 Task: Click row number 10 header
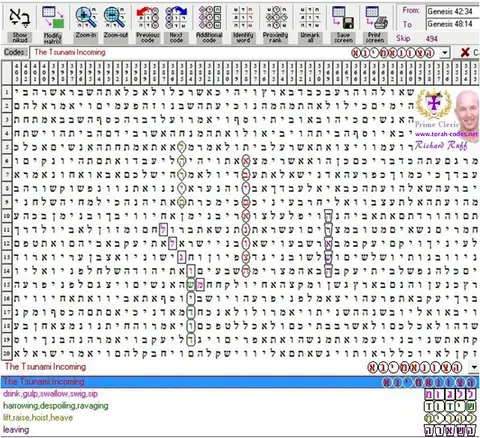[7, 216]
